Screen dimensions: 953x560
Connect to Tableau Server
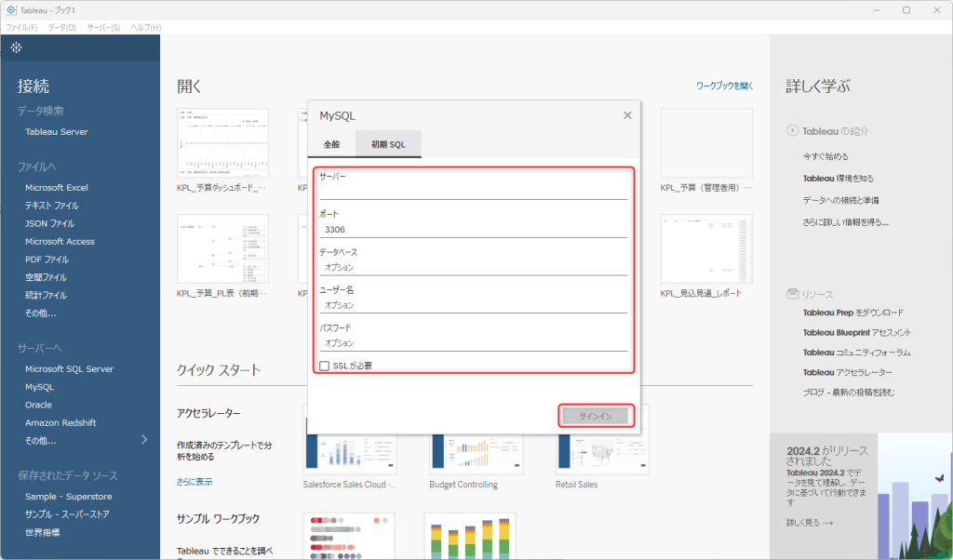tap(57, 132)
